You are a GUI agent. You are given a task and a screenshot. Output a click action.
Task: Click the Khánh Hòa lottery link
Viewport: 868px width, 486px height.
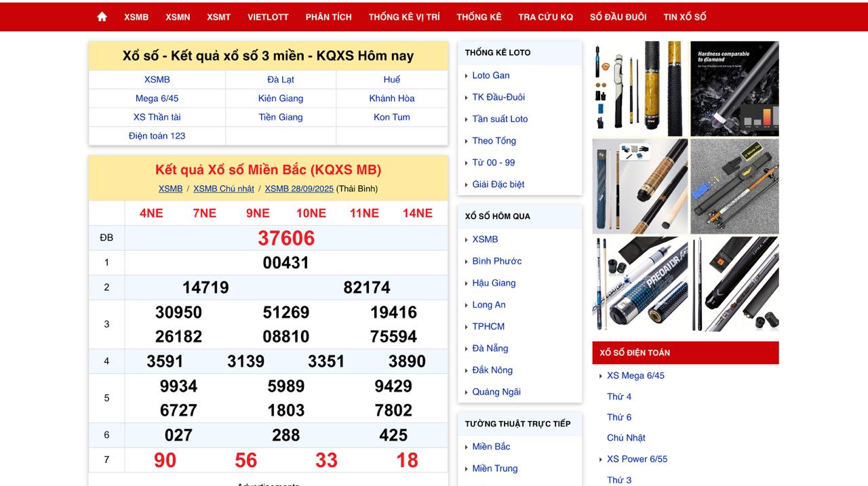392,98
